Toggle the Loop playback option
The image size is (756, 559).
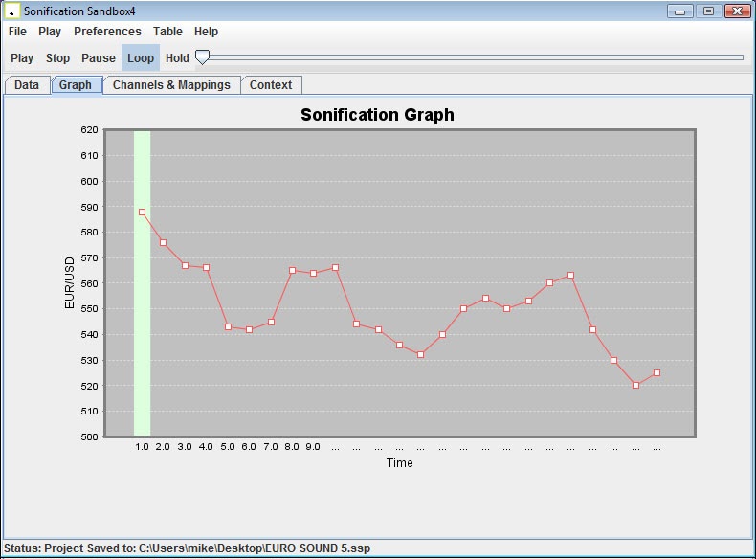[x=141, y=58]
